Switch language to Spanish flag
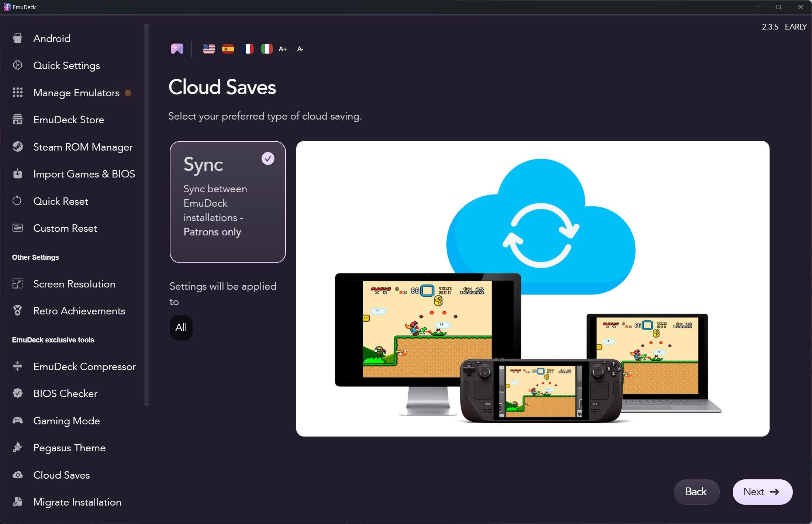This screenshot has height=524, width=812. click(x=228, y=49)
